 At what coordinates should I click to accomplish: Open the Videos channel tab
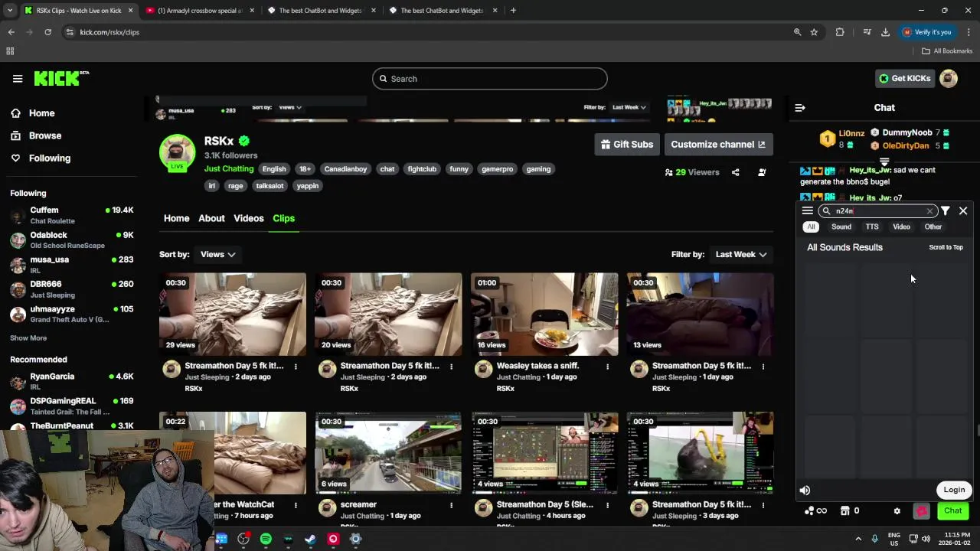click(x=249, y=218)
